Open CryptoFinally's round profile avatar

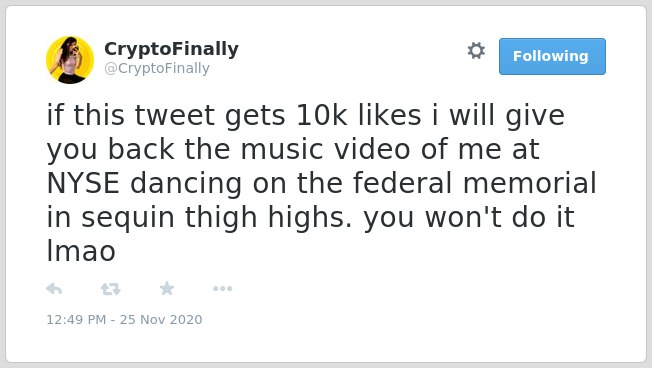(x=70, y=60)
